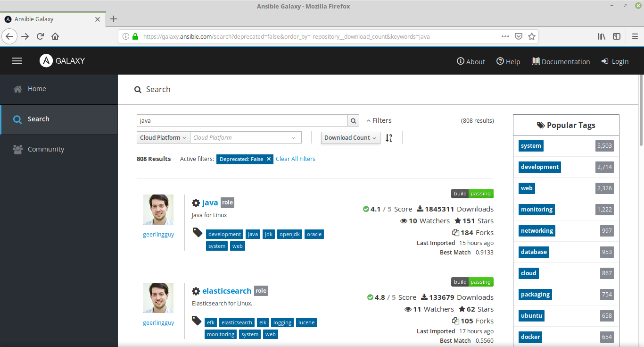Image resolution: width=644 pixels, height=347 pixels.
Task: Open the hamburger navigation menu
Action: [x=17, y=61]
